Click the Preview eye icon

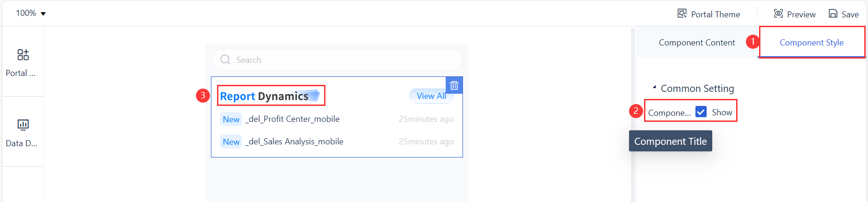pyautogui.click(x=778, y=14)
